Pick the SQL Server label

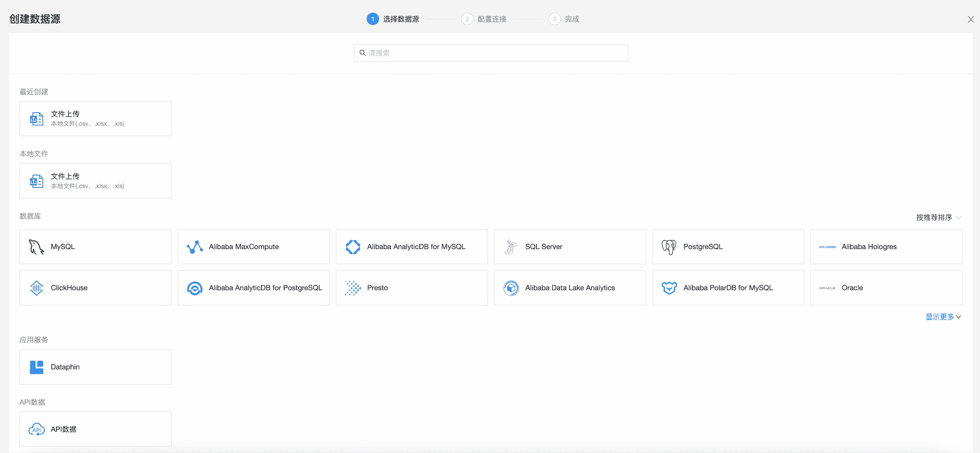[544, 247]
